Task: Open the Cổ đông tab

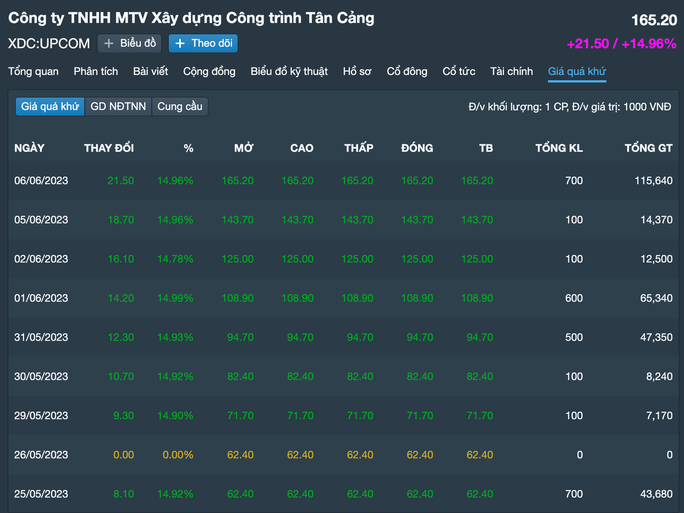Action: click(x=407, y=72)
